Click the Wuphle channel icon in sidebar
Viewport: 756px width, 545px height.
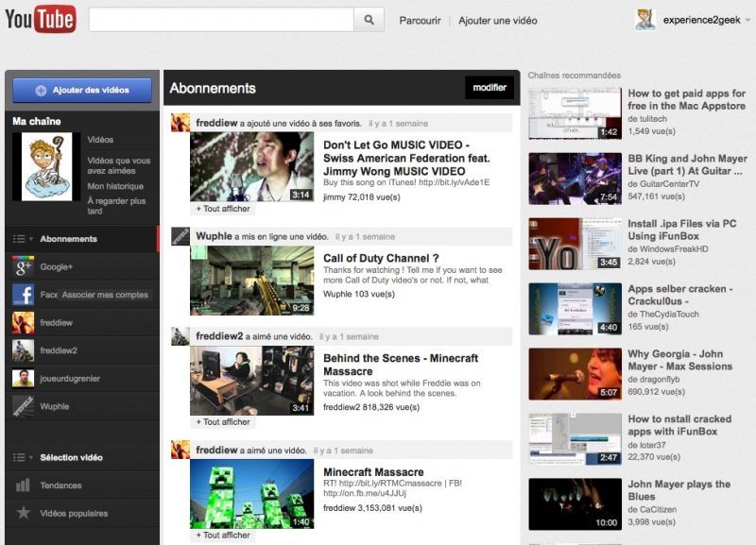click(23, 406)
